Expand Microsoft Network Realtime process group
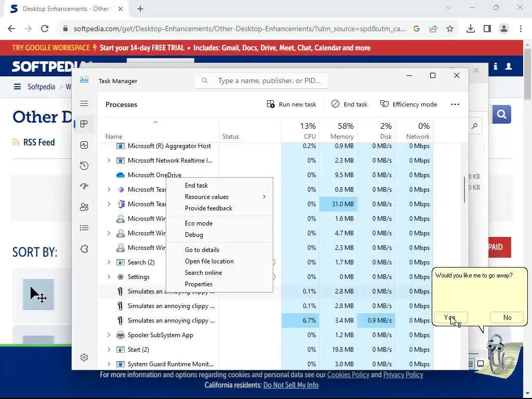The image size is (532, 399). click(109, 161)
